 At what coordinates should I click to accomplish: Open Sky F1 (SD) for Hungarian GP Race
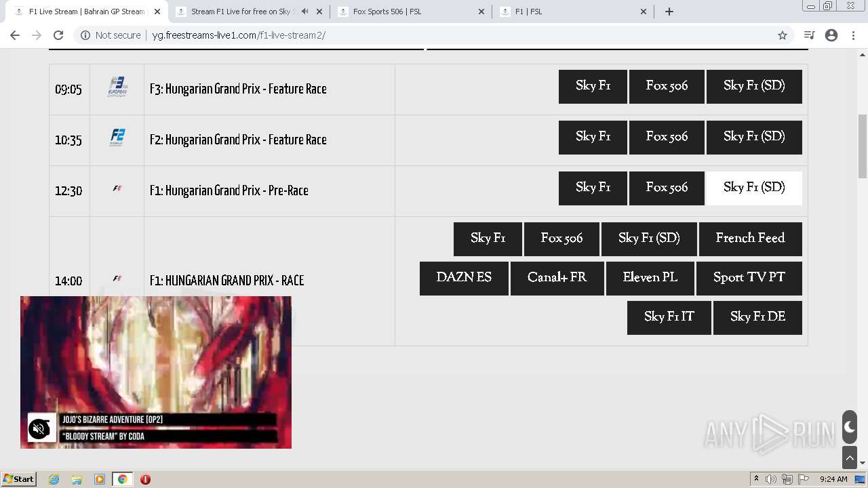point(649,239)
